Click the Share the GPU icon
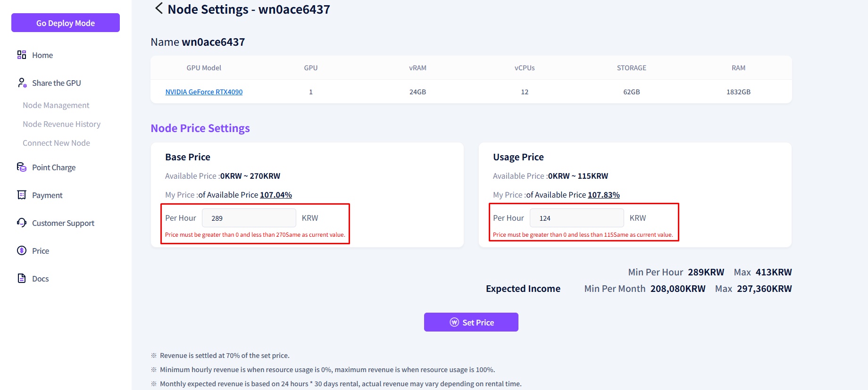 pos(21,83)
